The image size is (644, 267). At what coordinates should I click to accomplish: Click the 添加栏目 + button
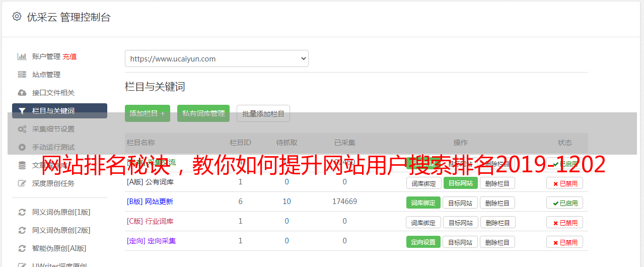tap(148, 113)
